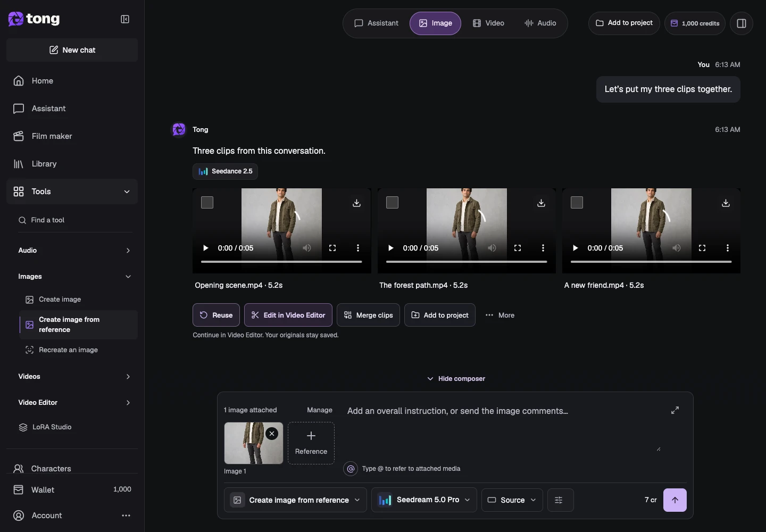Open the Seedream 5.0 Pro model dropdown
Image resolution: width=766 pixels, height=532 pixels.
[x=424, y=500]
